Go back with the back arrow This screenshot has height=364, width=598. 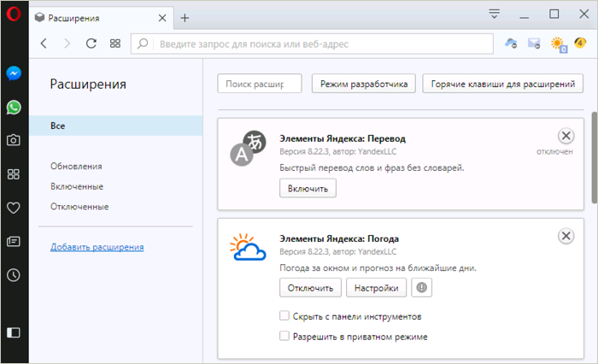(44, 44)
